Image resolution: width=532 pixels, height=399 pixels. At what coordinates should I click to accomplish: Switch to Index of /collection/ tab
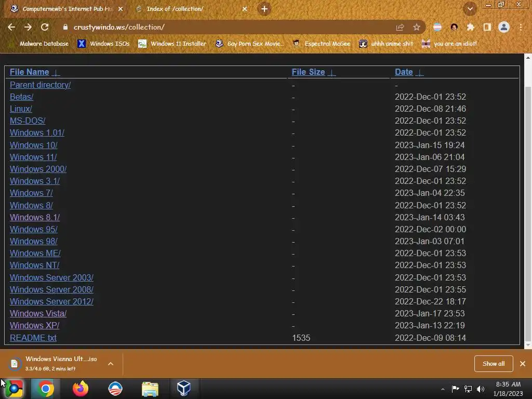(192, 9)
